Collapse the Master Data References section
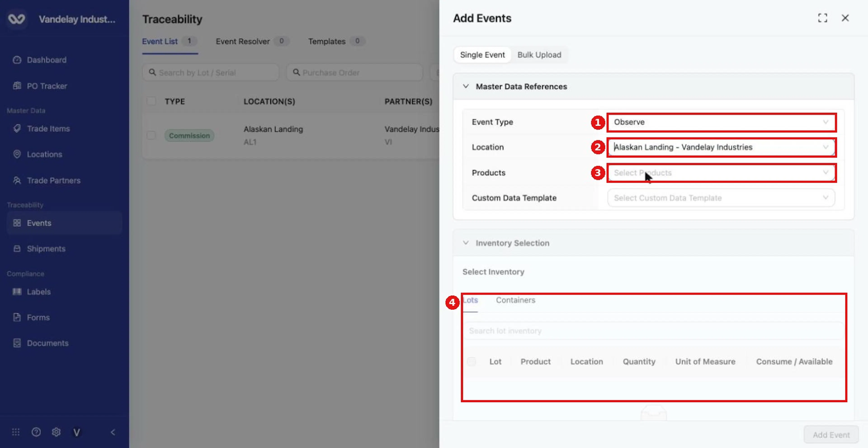 [x=466, y=86]
